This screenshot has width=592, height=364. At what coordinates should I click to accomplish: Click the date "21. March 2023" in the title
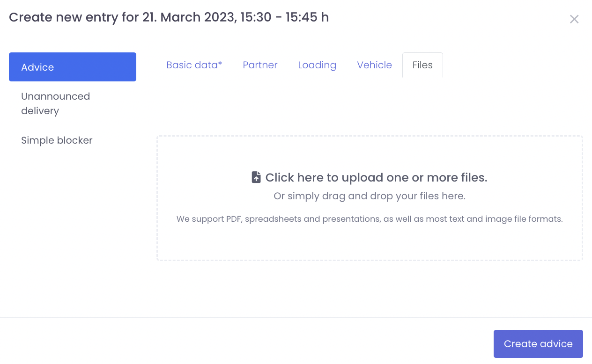189,18
